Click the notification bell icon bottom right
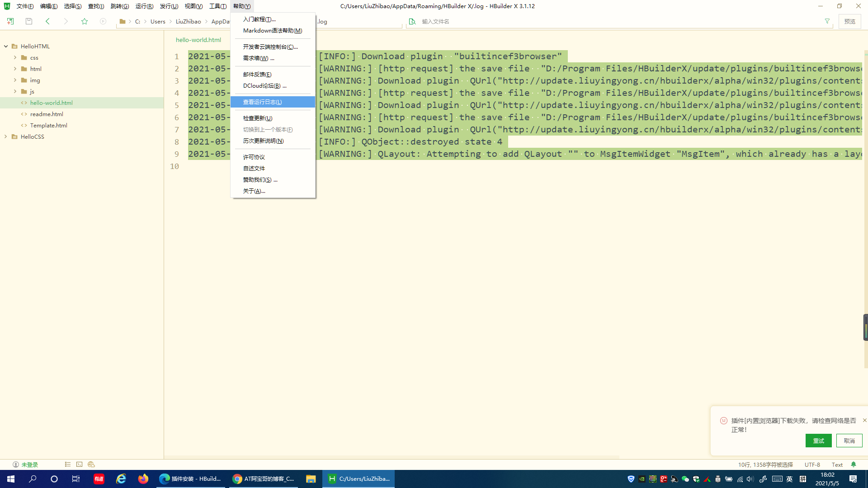The width and height of the screenshot is (868, 488). [854, 465]
